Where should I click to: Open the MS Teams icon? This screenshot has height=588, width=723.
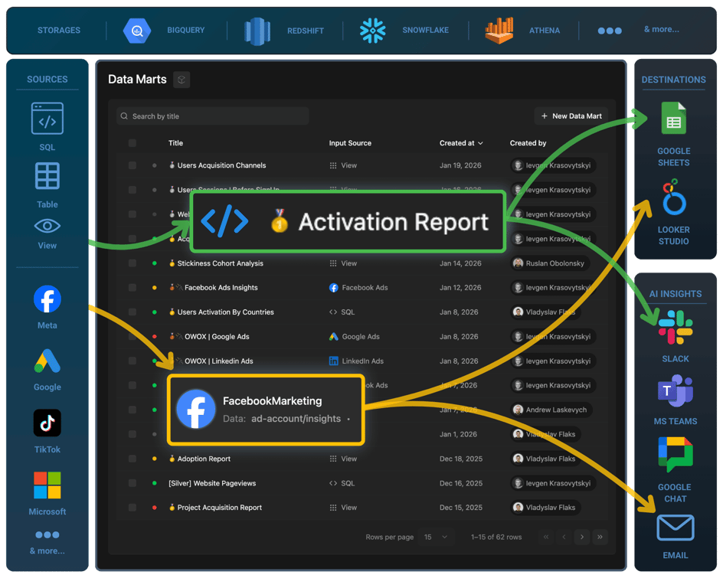[675, 390]
